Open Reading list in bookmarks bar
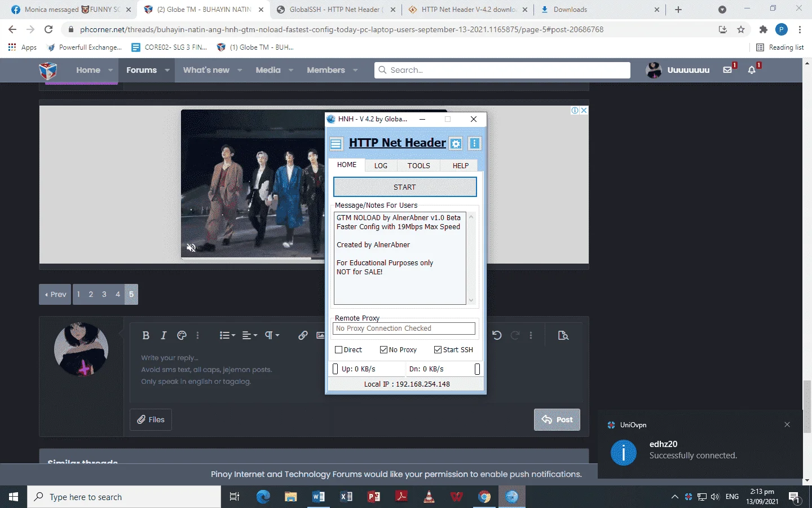This screenshot has height=508, width=812. [780, 47]
